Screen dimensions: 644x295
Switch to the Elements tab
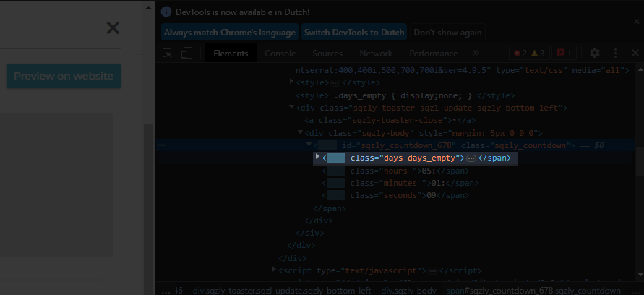tap(231, 54)
